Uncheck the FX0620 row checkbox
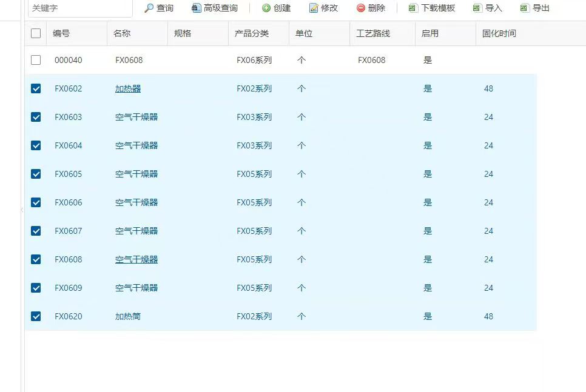This screenshot has width=586, height=392. click(x=36, y=316)
